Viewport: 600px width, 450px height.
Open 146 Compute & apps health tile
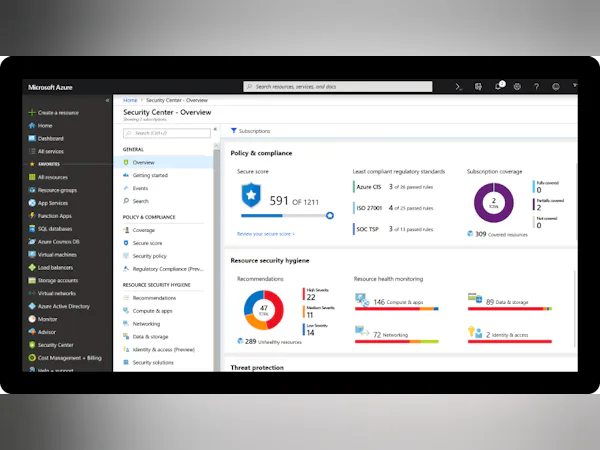click(396, 302)
